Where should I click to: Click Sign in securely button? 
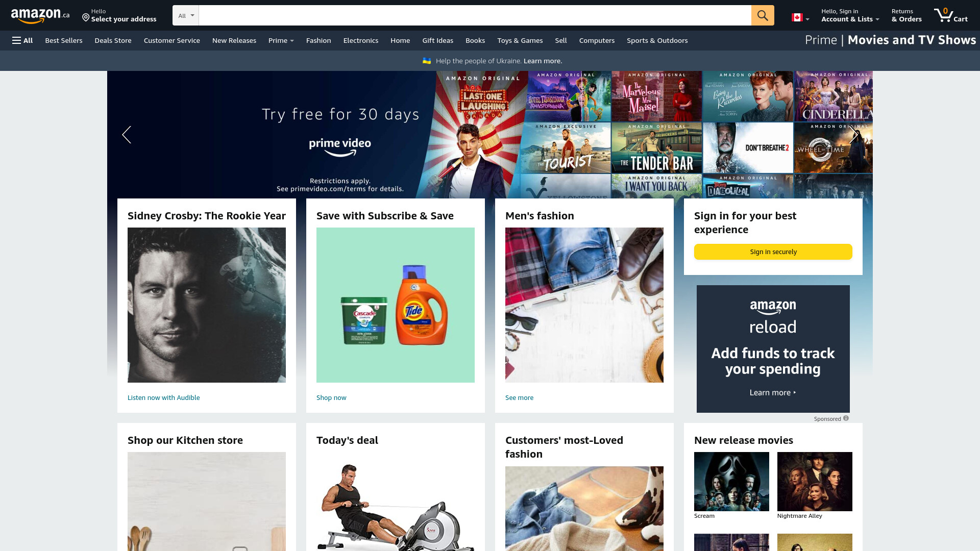773,252
